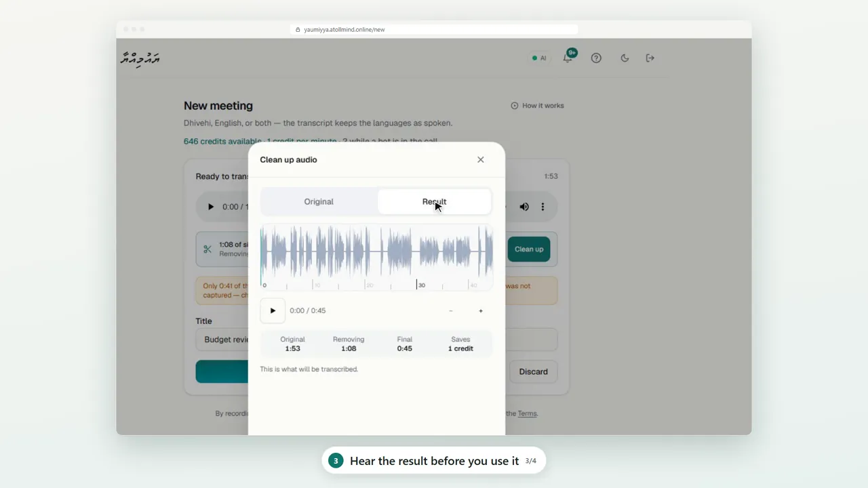The image size is (868, 488).
Task: Select the Result tab
Action: 434,202
